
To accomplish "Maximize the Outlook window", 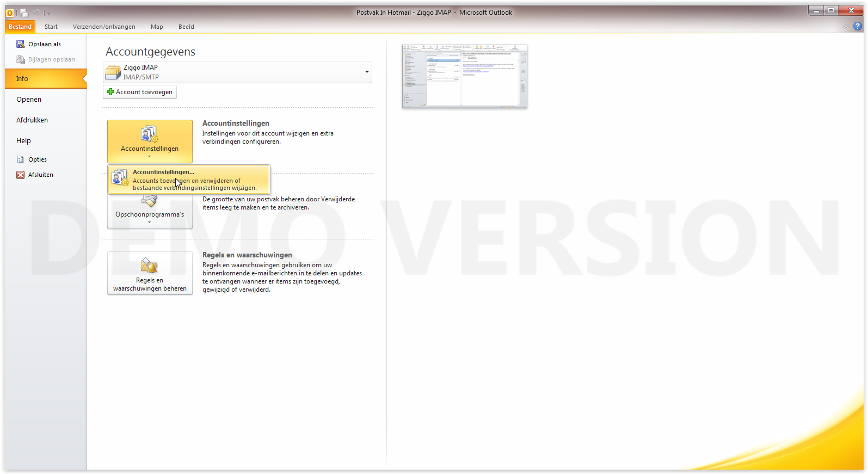I will [x=831, y=11].
